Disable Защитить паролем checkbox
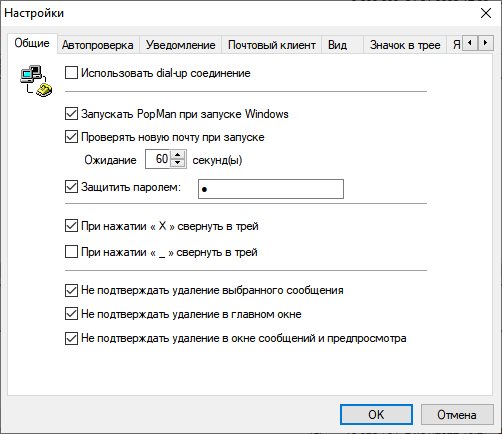 pos(71,187)
